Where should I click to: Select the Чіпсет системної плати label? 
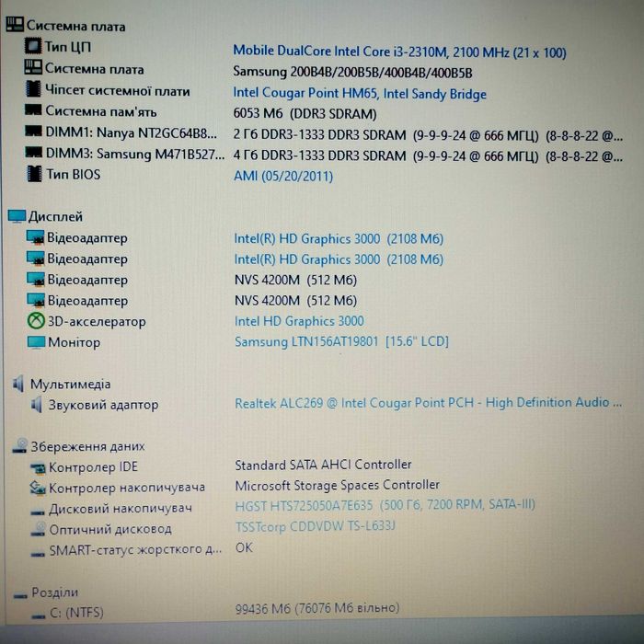pyautogui.click(x=118, y=90)
